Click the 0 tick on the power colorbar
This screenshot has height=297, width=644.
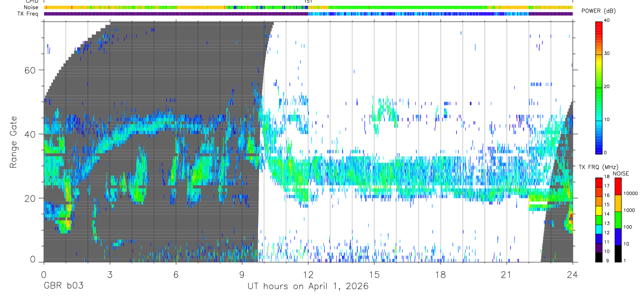[606, 152]
